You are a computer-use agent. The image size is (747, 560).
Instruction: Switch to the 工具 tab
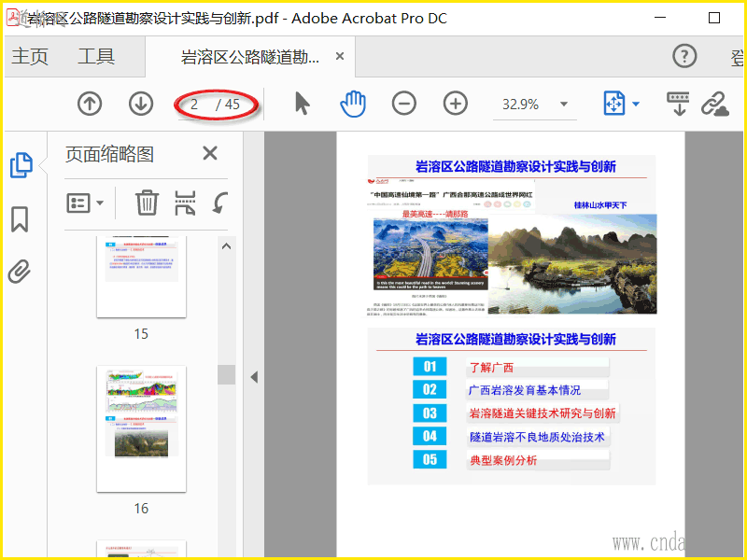[96, 56]
